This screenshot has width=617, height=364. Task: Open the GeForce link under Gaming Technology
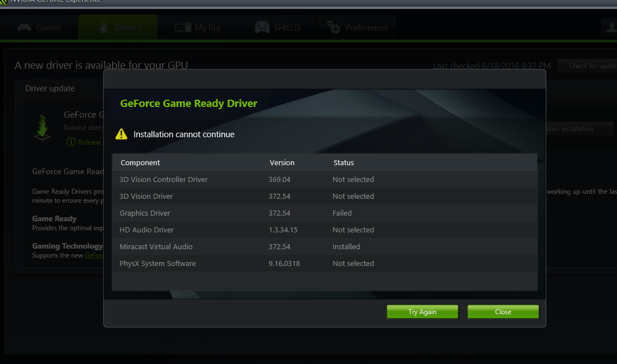[x=94, y=255]
